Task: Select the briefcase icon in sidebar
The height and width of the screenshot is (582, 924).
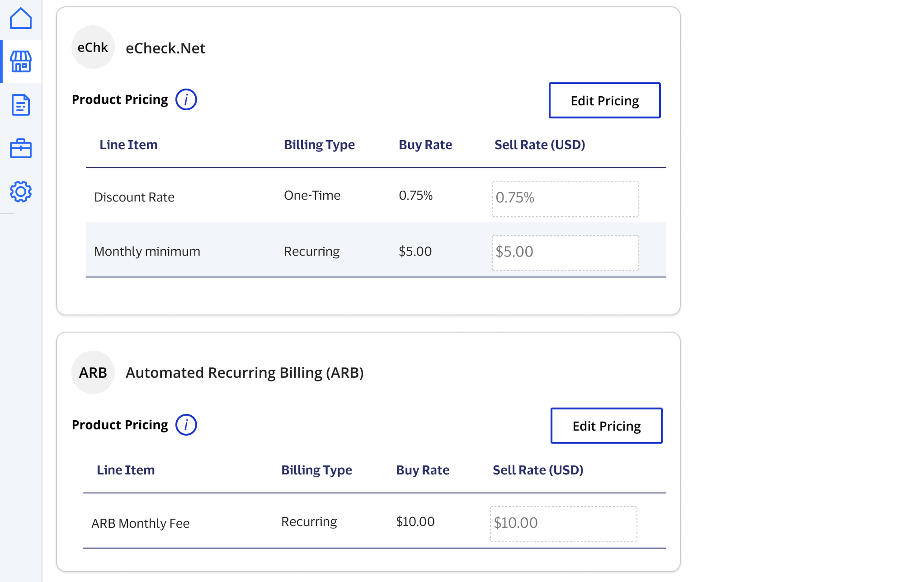Action: [x=21, y=149]
